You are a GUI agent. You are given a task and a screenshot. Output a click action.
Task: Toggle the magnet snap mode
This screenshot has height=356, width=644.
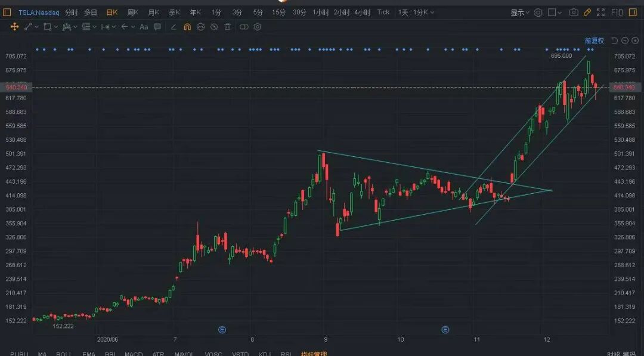187,27
